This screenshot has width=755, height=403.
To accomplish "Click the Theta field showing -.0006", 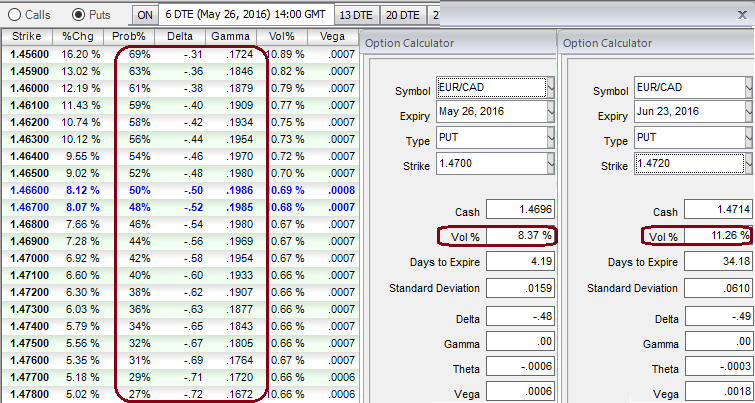I will (x=520, y=367).
